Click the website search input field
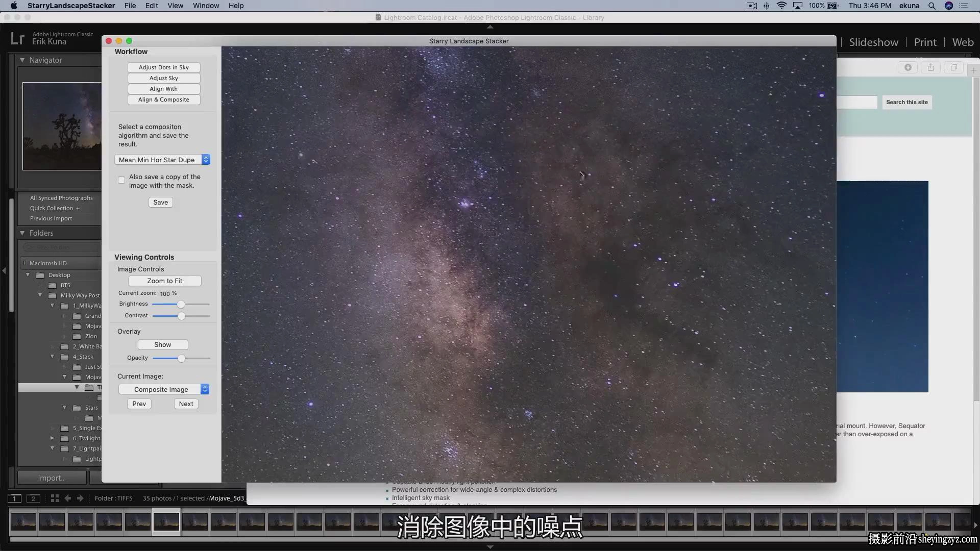The image size is (980, 551). tap(857, 102)
